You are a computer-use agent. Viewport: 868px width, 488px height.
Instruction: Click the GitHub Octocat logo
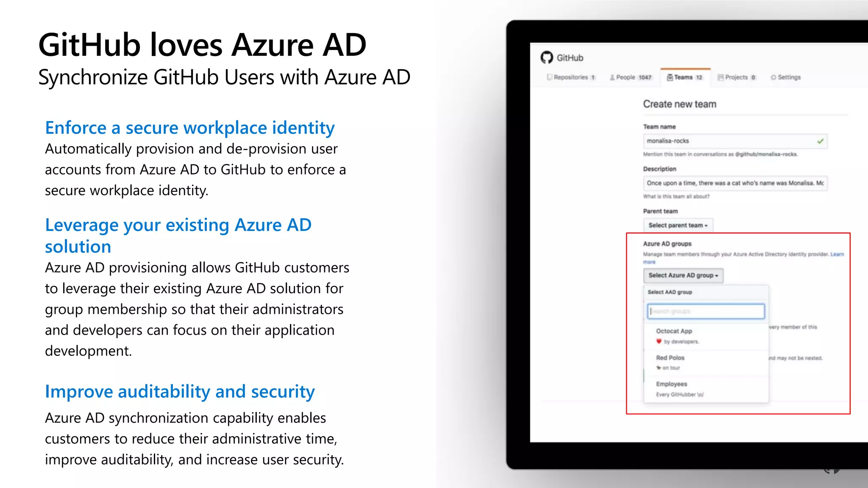[547, 57]
